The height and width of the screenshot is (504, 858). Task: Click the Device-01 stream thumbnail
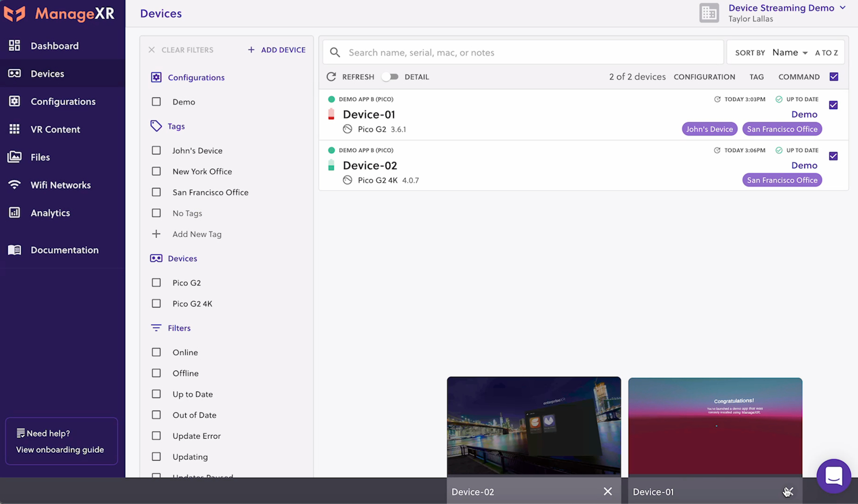coord(715,426)
